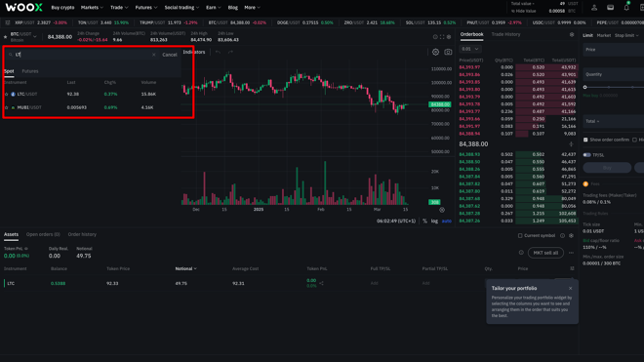Open orderbook precision 0.01 dropdown
This screenshot has width=644, height=362.
470,49
